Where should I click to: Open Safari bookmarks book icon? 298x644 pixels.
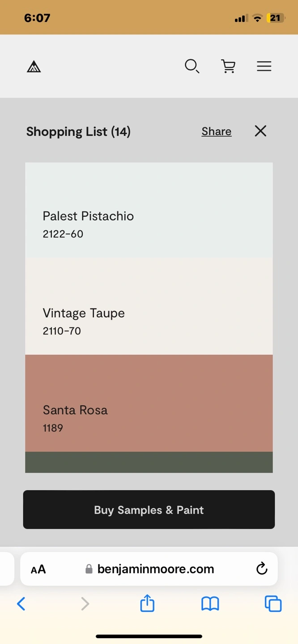[210, 604]
